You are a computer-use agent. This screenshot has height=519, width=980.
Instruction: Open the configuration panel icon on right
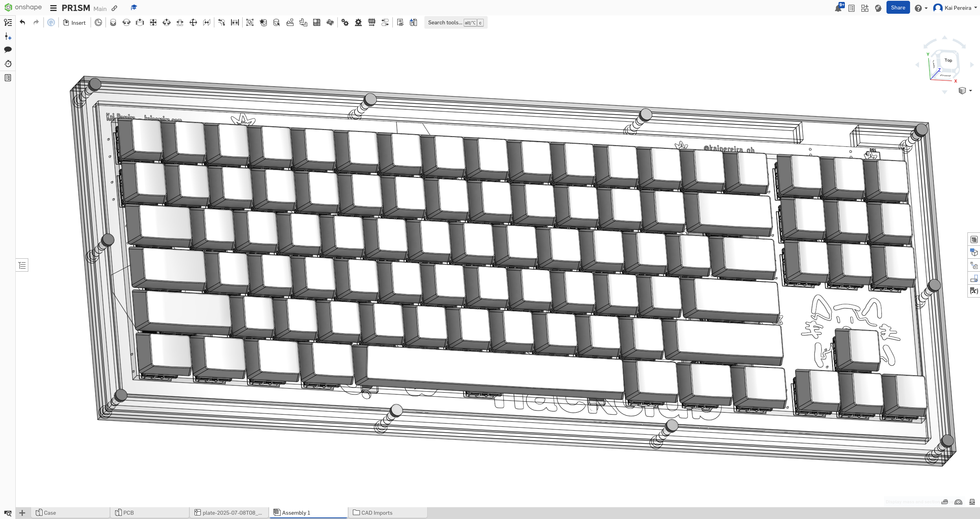[974, 252]
